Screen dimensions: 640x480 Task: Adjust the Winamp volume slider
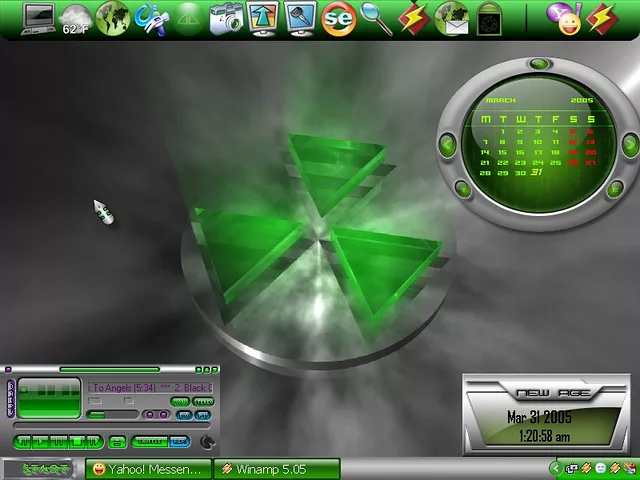112,415
